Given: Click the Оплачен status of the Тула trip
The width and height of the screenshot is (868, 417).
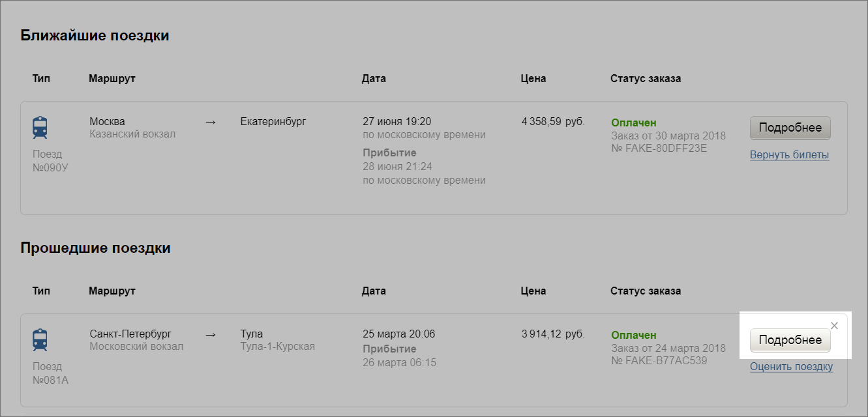Looking at the screenshot, I should tap(633, 335).
